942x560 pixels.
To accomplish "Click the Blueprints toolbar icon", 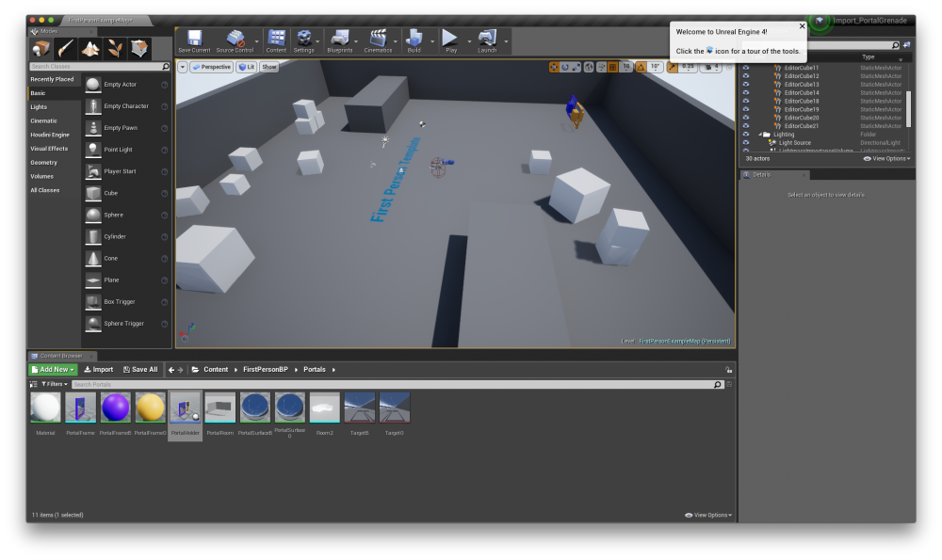I will (x=339, y=39).
